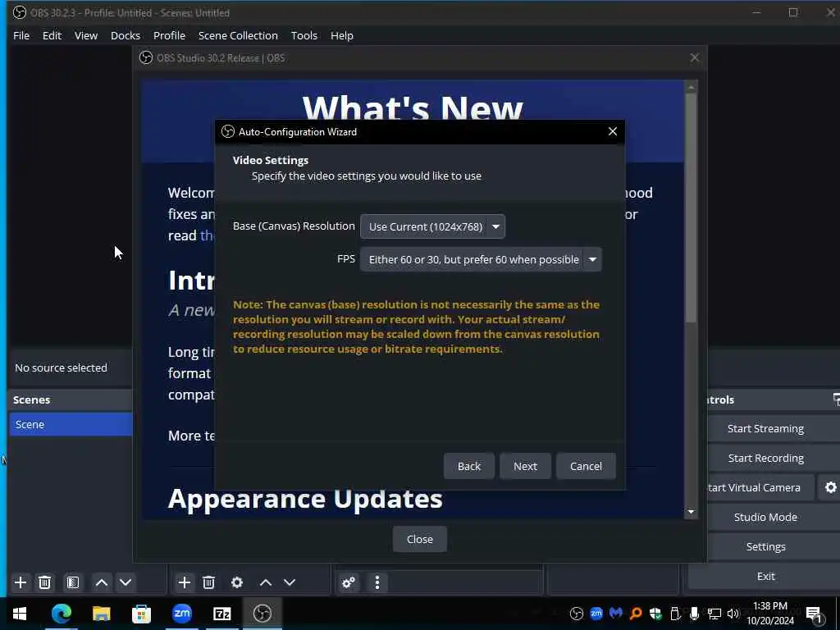Image resolution: width=840 pixels, height=630 pixels.
Task: Open audio mixer three-dots menu
Action: (377, 582)
